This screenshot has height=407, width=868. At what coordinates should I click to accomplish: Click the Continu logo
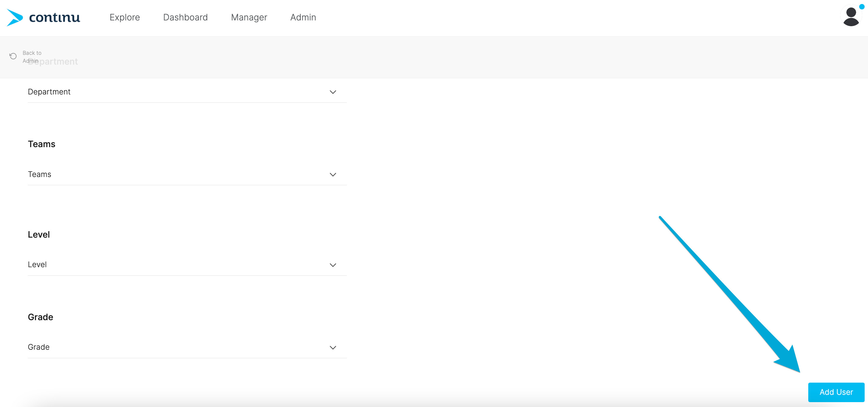(43, 18)
